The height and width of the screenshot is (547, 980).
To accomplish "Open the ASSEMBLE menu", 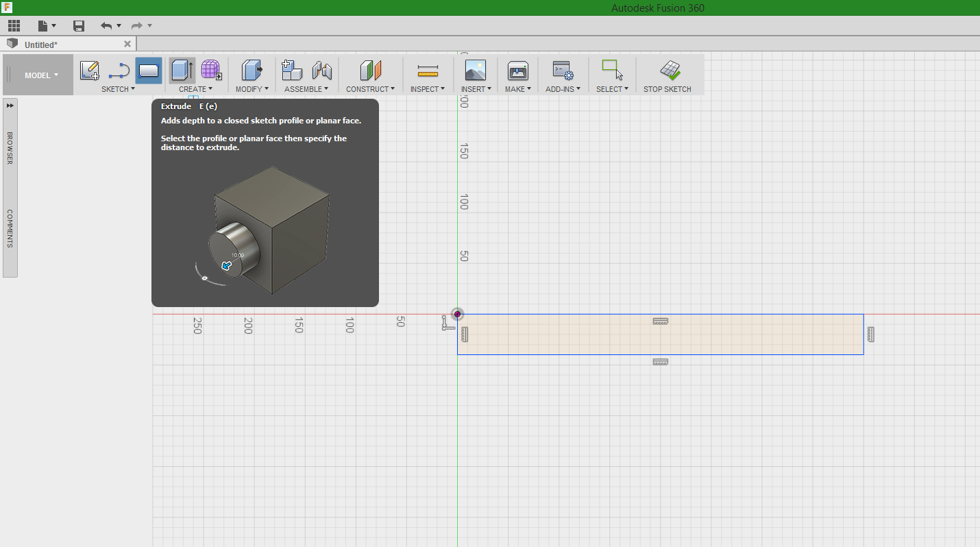I will [306, 89].
